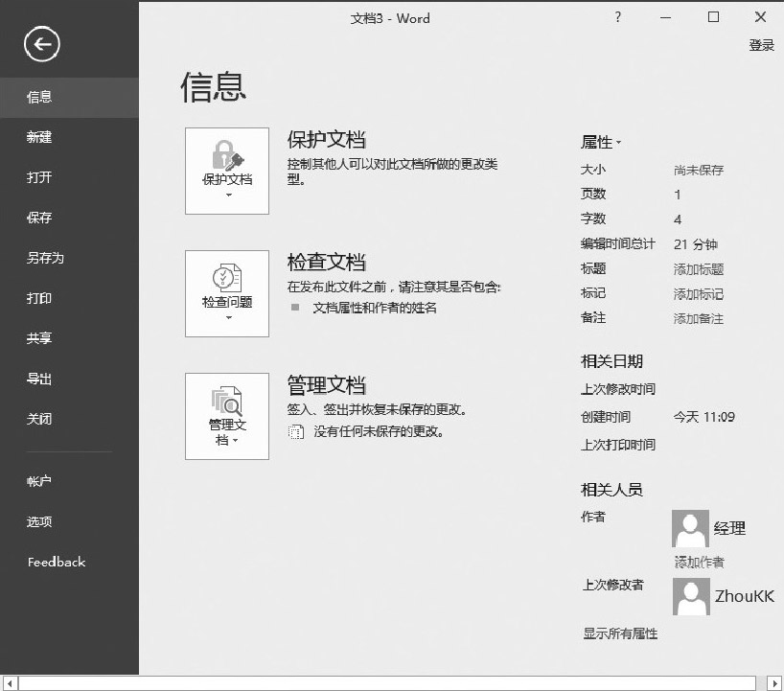784x691 pixels.
Task: Open 选项 Options from sidebar
Action: 39,522
